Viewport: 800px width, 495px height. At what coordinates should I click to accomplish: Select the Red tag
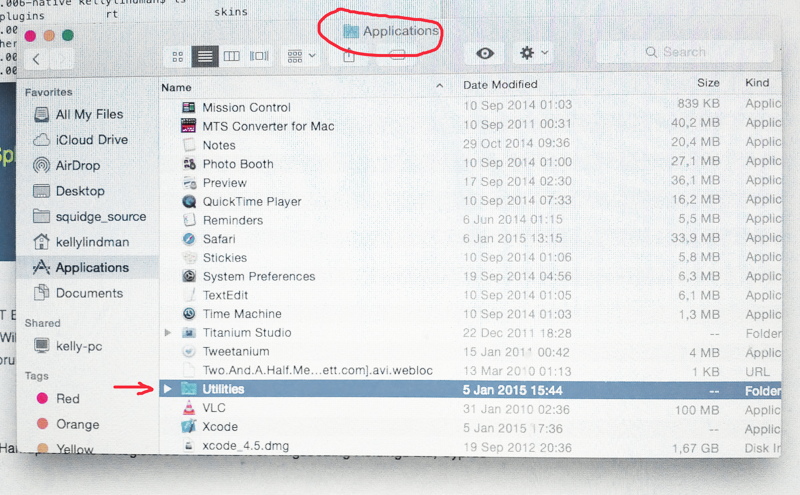pos(58,398)
